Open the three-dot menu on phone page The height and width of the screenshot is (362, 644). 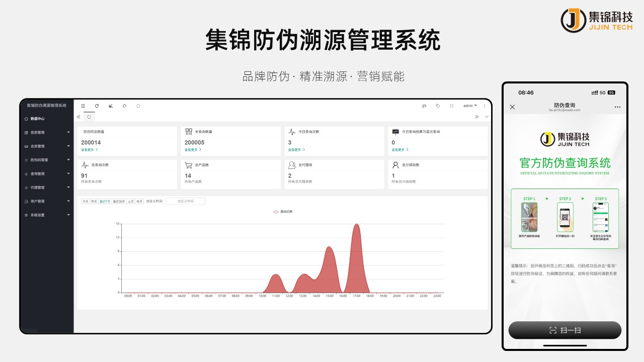(x=617, y=107)
